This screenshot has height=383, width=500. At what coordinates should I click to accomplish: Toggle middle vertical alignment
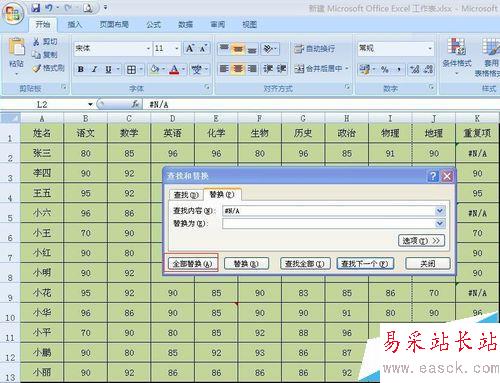coord(238,49)
